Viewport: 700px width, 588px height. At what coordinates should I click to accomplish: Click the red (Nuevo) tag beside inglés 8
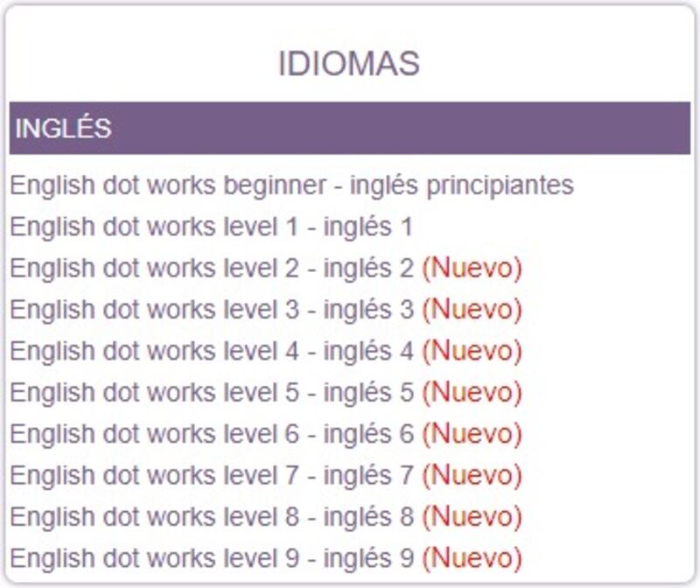tap(472, 516)
